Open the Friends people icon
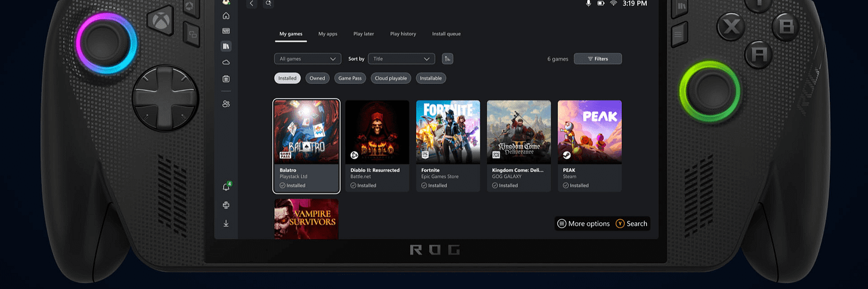Screen dimensions: 868x289 226,104
